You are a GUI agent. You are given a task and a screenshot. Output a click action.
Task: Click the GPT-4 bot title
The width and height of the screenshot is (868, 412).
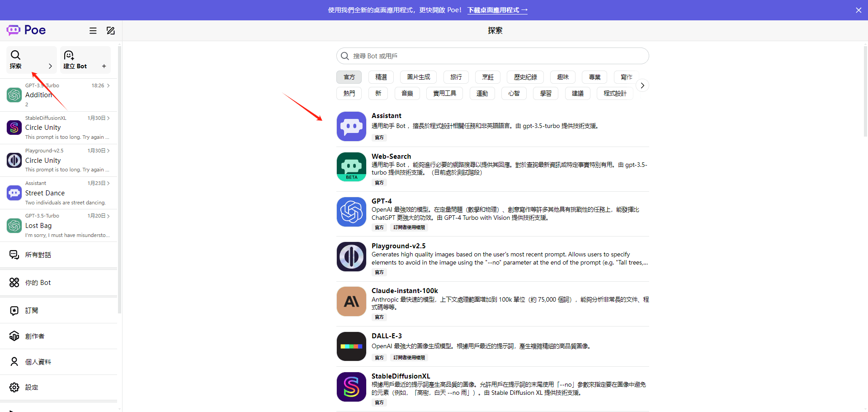pyautogui.click(x=382, y=201)
